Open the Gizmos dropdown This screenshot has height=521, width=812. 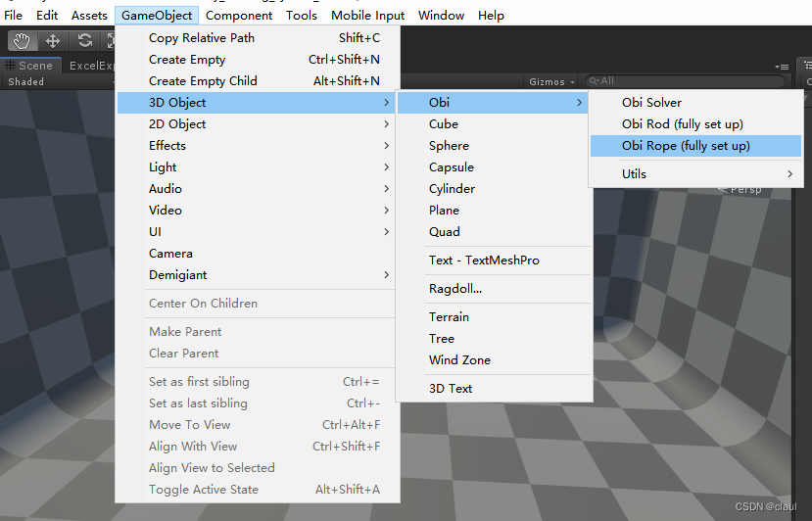click(x=551, y=82)
